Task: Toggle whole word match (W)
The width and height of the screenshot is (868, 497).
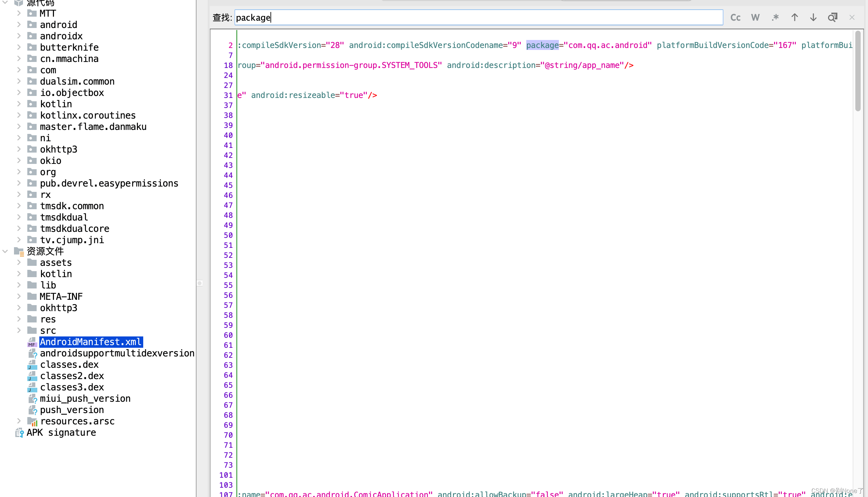Action: pyautogui.click(x=755, y=17)
